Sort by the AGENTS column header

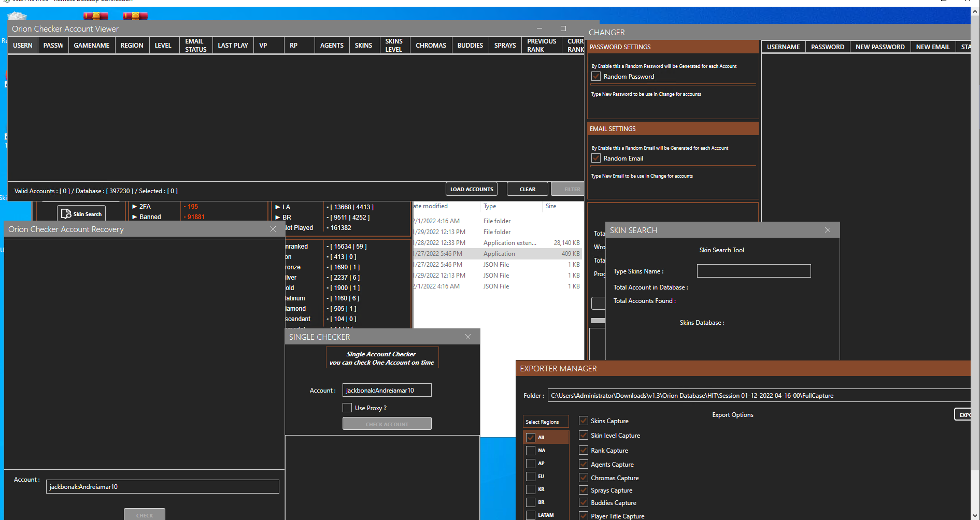click(332, 45)
